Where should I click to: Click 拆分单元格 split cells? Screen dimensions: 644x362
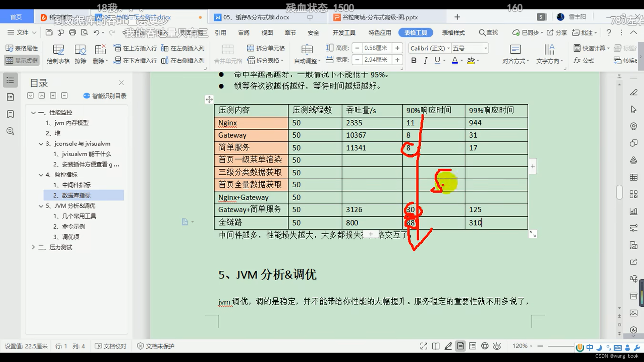coord(266,48)
